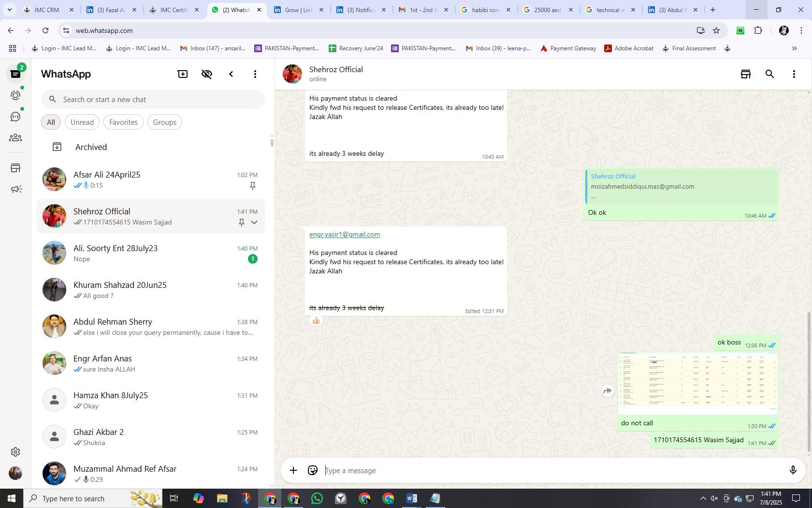This screenshot has width=812, height=508.
Task: Open Chrome three-dot menu
Action: coord(801,30)
